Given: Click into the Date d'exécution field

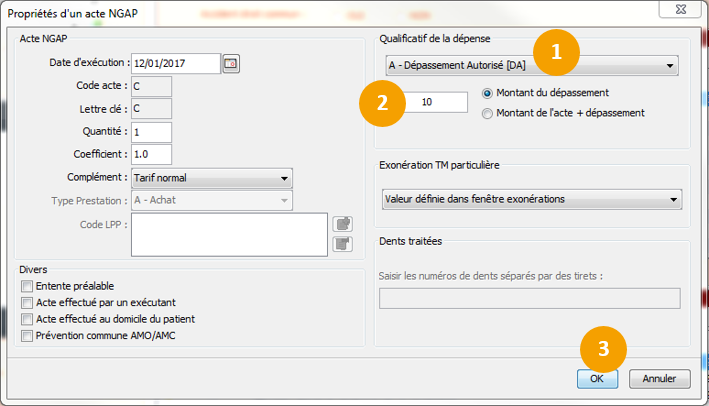Looking at the screenshot, I should 175,64.
